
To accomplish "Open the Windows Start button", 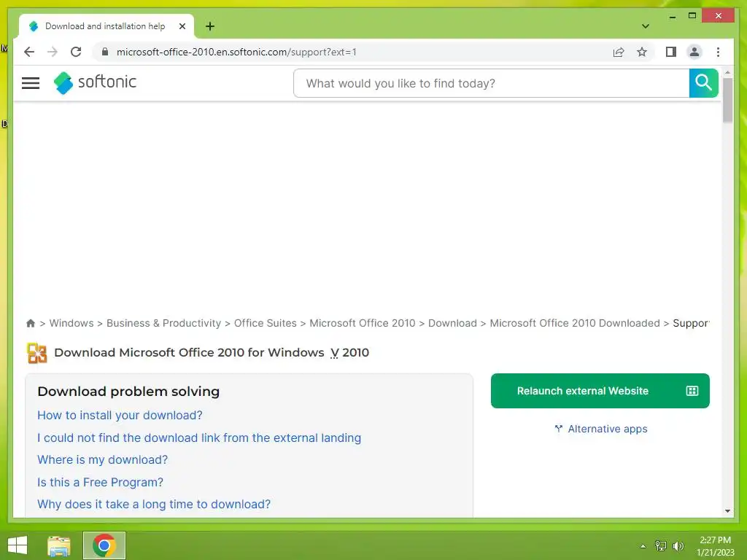I will click(x=18, y=545).
